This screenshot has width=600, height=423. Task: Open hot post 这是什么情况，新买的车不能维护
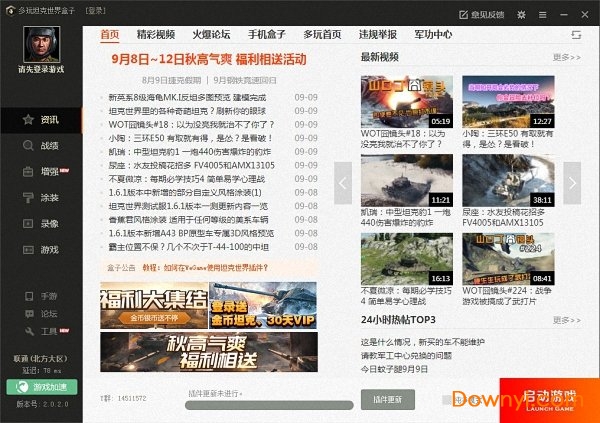coord(423,342)
